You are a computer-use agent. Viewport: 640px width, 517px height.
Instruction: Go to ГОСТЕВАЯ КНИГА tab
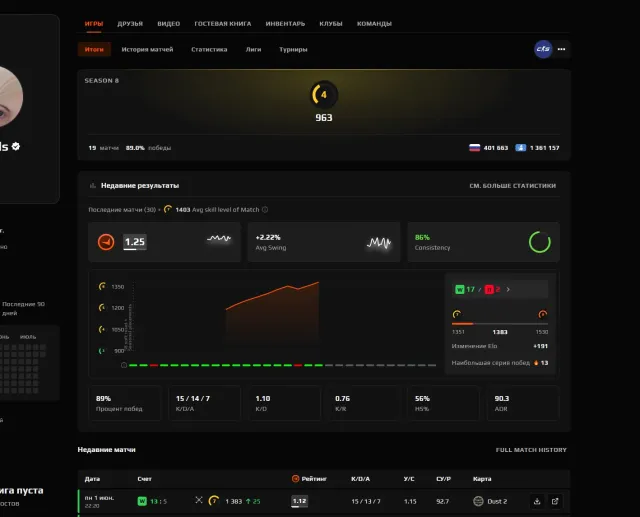pyautogui.click(x=222, y=24)
